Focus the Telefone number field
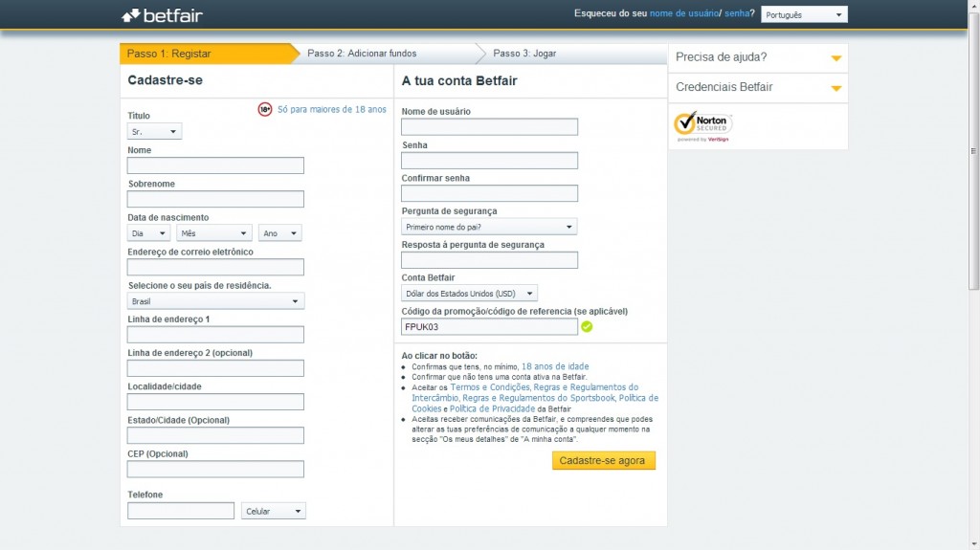The image size is (980, 550). (181, 511)
